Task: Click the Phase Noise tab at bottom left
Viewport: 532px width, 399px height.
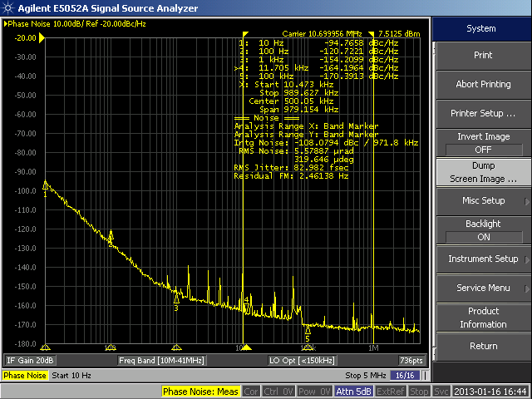Action: [25, 376]
